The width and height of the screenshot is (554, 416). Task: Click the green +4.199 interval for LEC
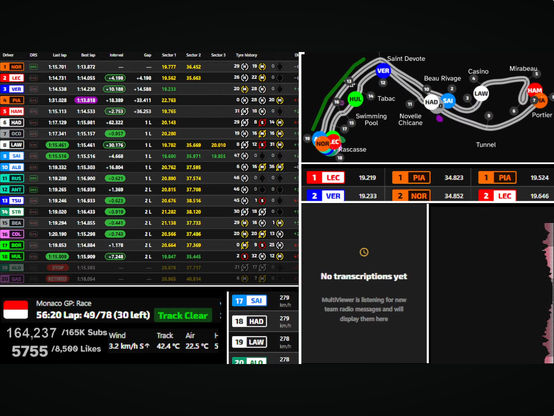115,78
